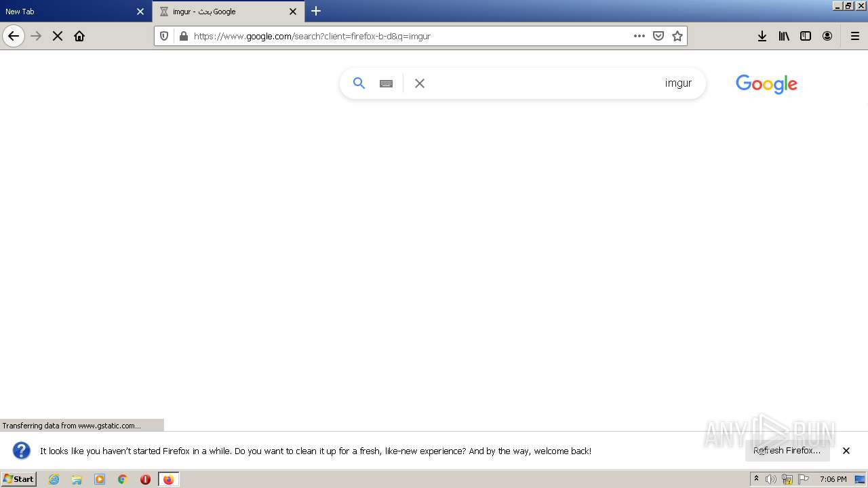
Task: Open the Downloads panel
Action: pyautogui.click(x=762, y=36)
